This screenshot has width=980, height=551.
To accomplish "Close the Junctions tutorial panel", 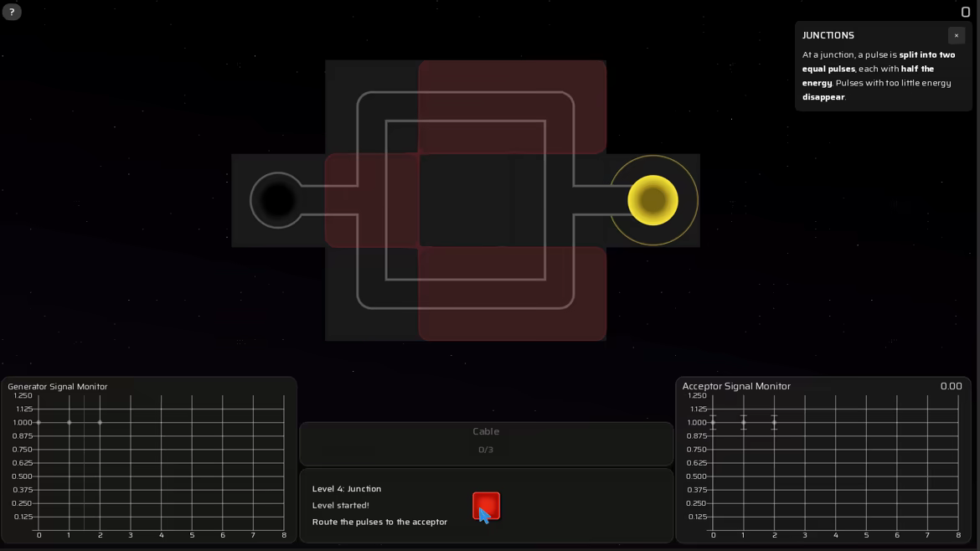I will pyautogui.click(x=956, y=36).
